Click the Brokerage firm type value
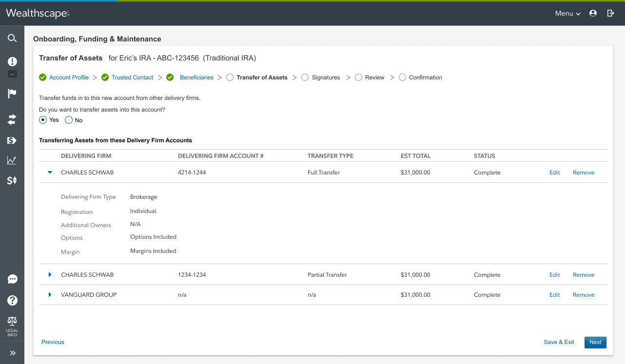The width and height of the screenshot is (625, 364). pos(144,197)
